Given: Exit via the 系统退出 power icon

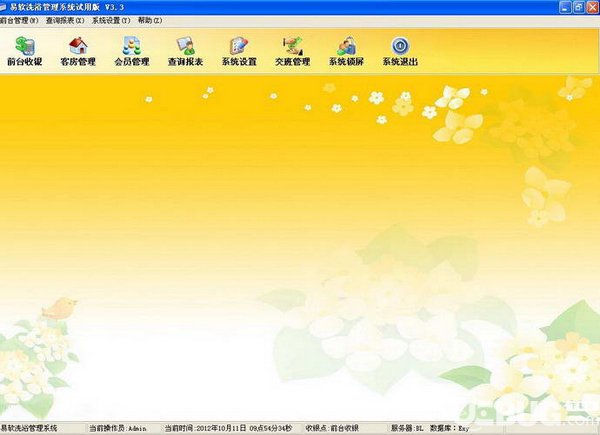Looking at the screenshot, I should click(400, 51).
